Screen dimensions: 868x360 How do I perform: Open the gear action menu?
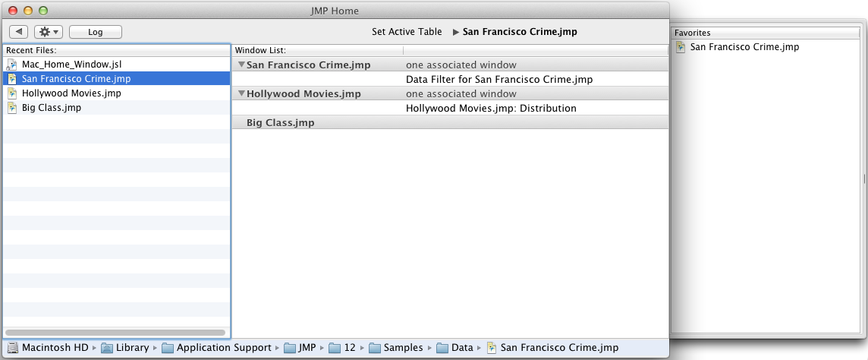[49, 32]
